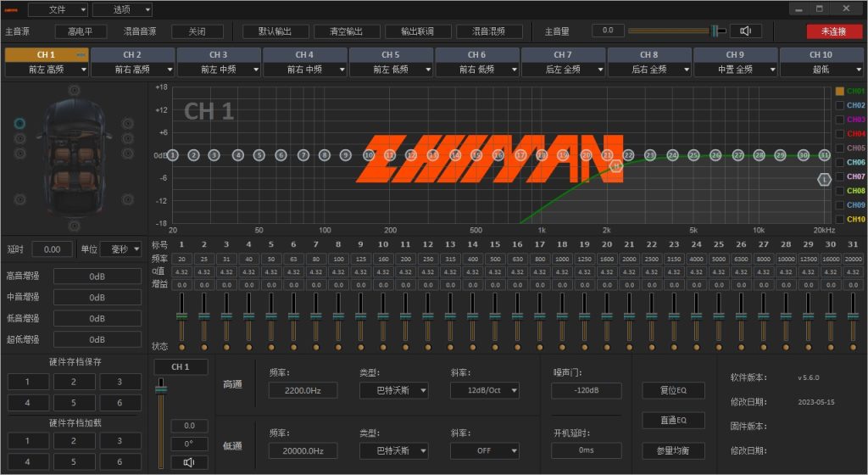Open the 选项 dropdown menu
This screenshot has width=868, height=475.
[x=122, y=9]
